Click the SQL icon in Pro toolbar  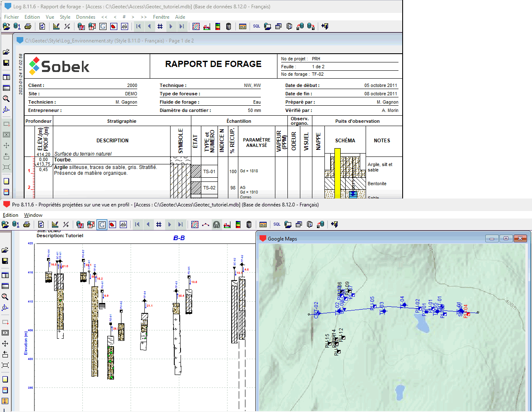[277, 224]
